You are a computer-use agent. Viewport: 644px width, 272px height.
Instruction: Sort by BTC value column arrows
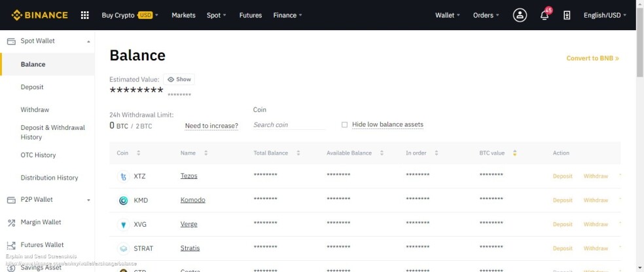click(514, 153)
